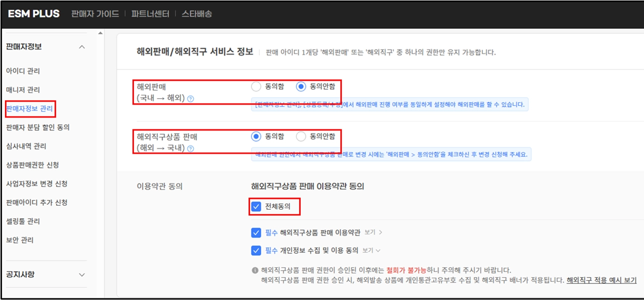Expand 보기 dropdown for 개인정보 수집 및 이용 동의
This screenshot has width=644, height=300.
click(x=371, y=250)
